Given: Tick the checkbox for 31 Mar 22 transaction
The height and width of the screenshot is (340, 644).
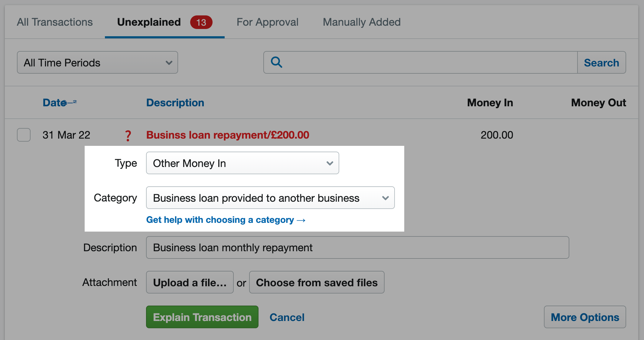Looking at the screenshot, I should tap(24, 135).
